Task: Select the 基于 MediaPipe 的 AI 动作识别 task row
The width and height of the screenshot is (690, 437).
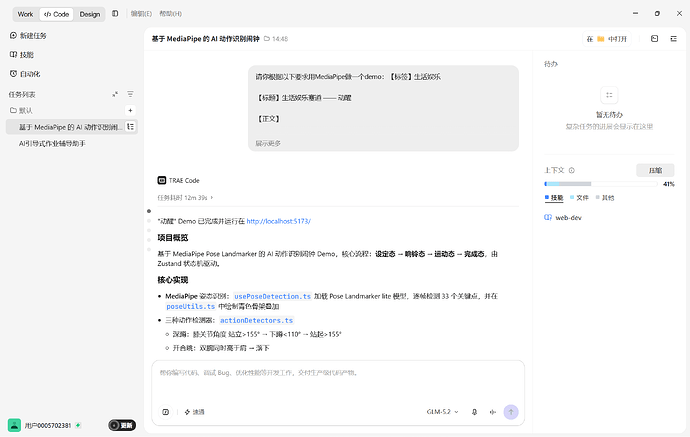Action: pyautogui.click(x=72, y=127)
